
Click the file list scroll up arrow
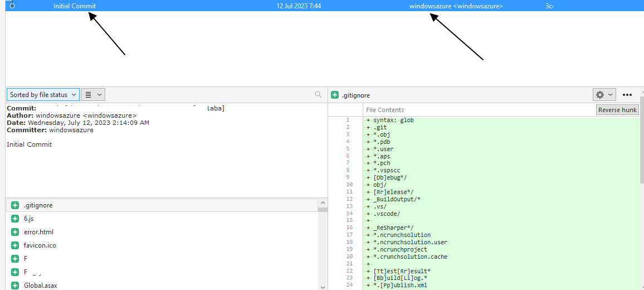(323, 202)
